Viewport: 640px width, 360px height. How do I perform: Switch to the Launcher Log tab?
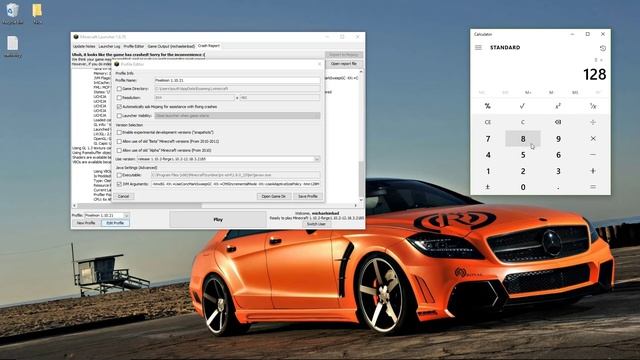(109, 47)
